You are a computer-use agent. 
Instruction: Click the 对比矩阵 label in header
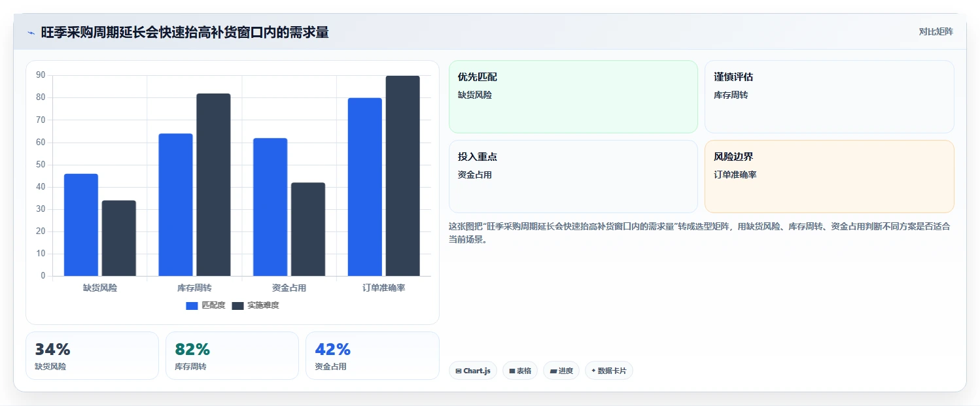(x=936, y=31)
